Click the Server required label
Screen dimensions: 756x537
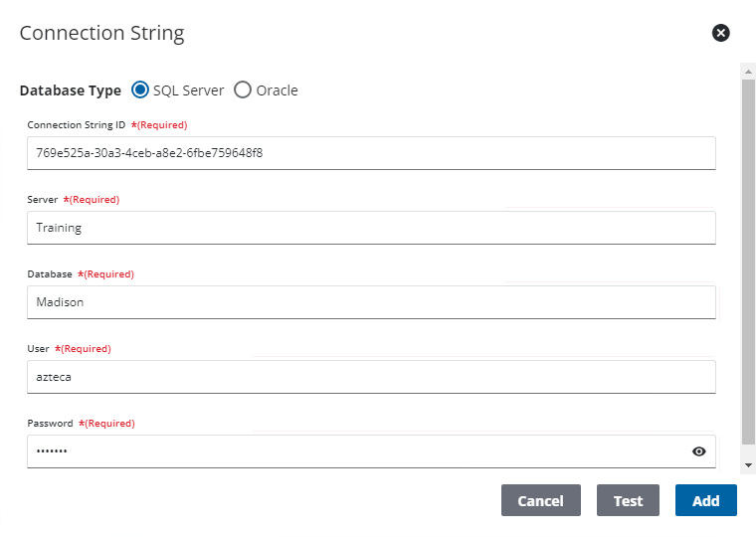pyautogui.click(x=91, y=200)
